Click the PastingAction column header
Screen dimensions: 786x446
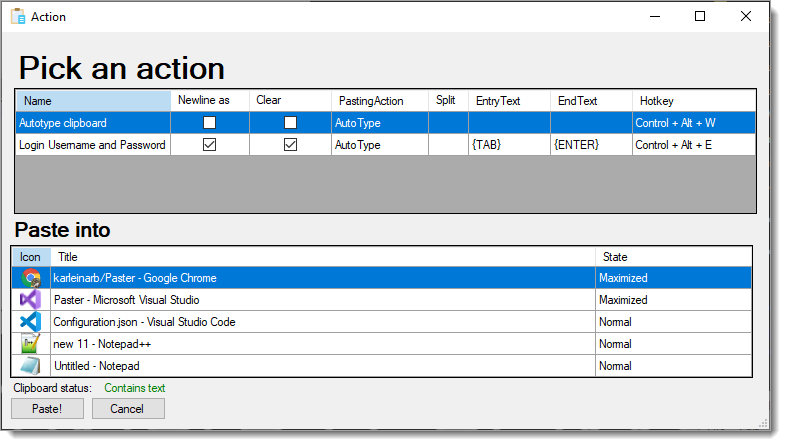click(380, 101)
